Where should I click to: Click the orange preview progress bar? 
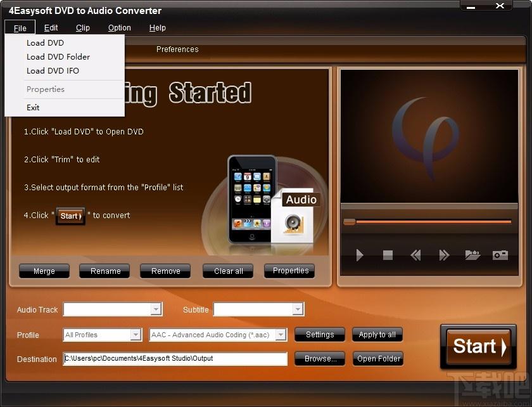[x=433, y=222]
